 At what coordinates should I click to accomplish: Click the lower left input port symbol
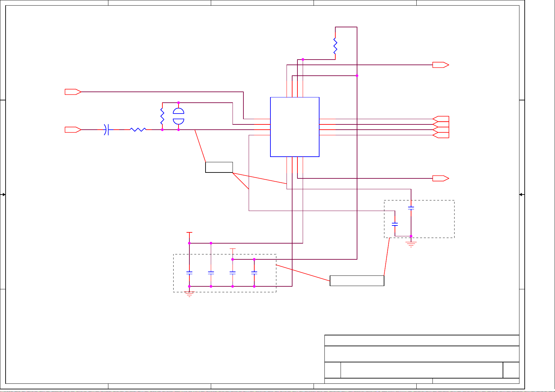pos(73,130)
